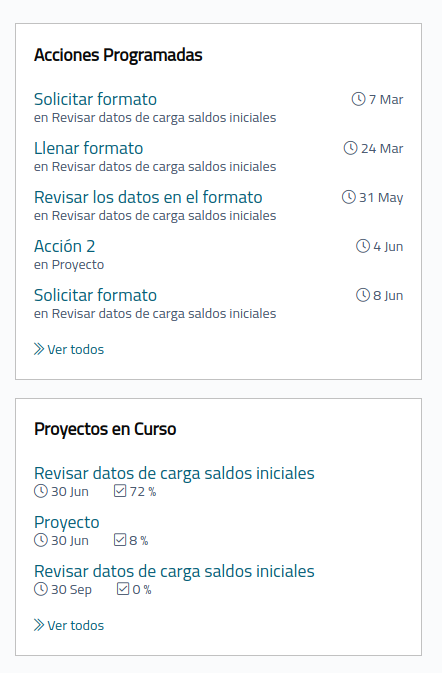Open Revisar los datos en el formato

[148, 197]
